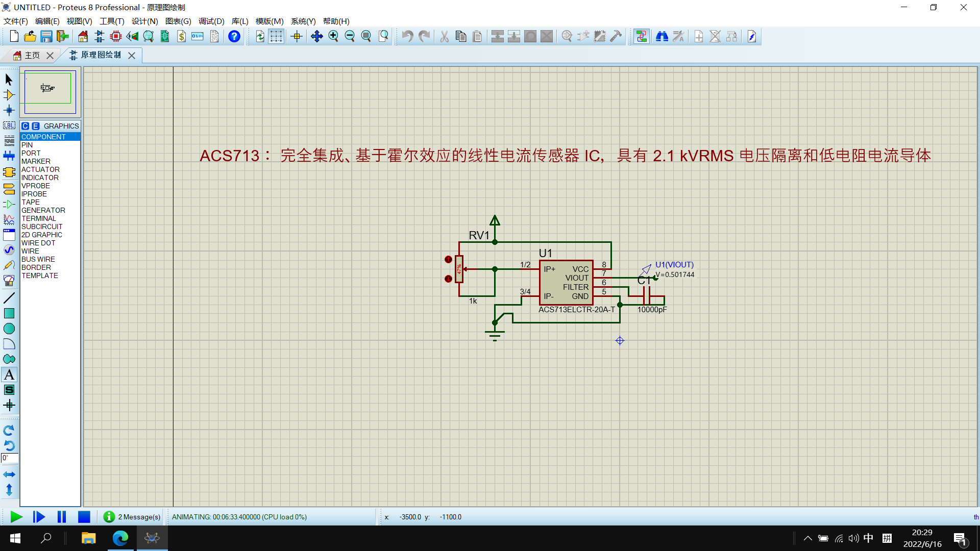
Task: Pick parts from library magnifier icon
Action: (567, 36)
